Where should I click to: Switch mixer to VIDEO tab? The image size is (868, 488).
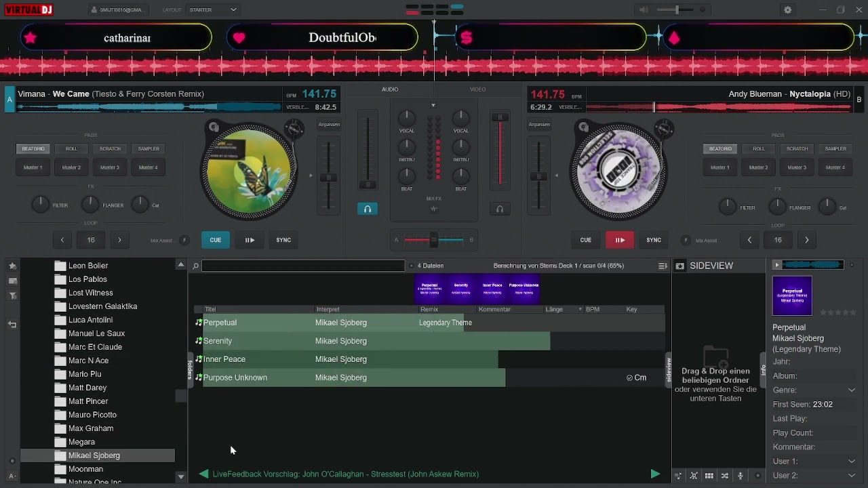tap(477, 89)
